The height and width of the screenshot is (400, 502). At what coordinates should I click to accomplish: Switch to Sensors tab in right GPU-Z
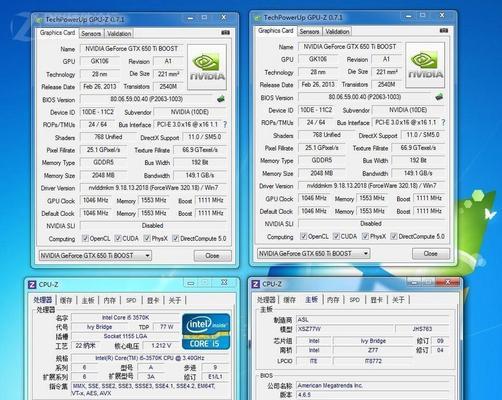(x=309, y=32)
